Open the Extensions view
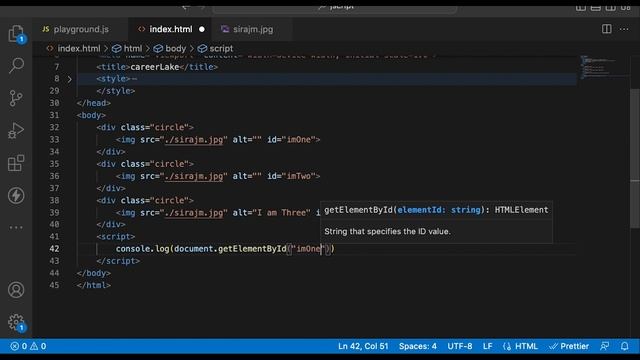This screenshot has width=640, height=360. (16, 163)
